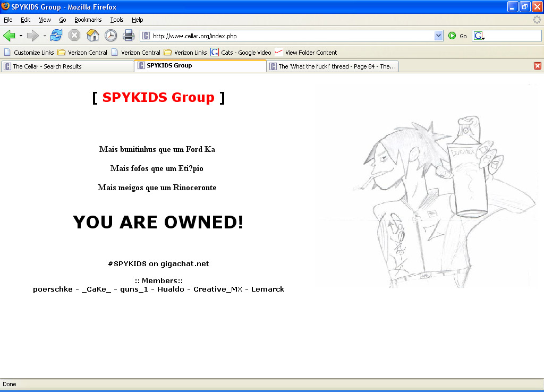Click the members list starting with poerschke

pyautogui.click(x=158, y=289)
